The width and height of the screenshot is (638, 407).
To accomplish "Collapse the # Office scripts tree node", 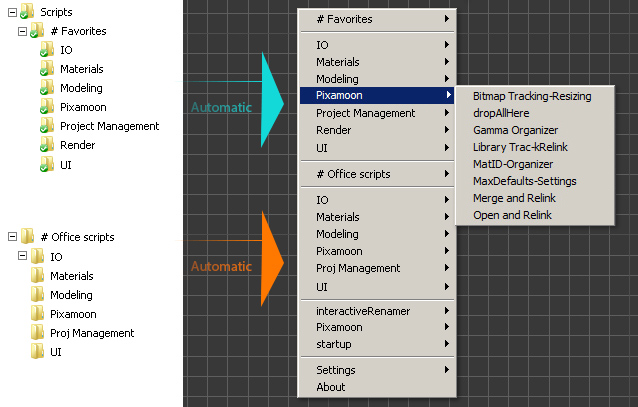I will 10,237.
